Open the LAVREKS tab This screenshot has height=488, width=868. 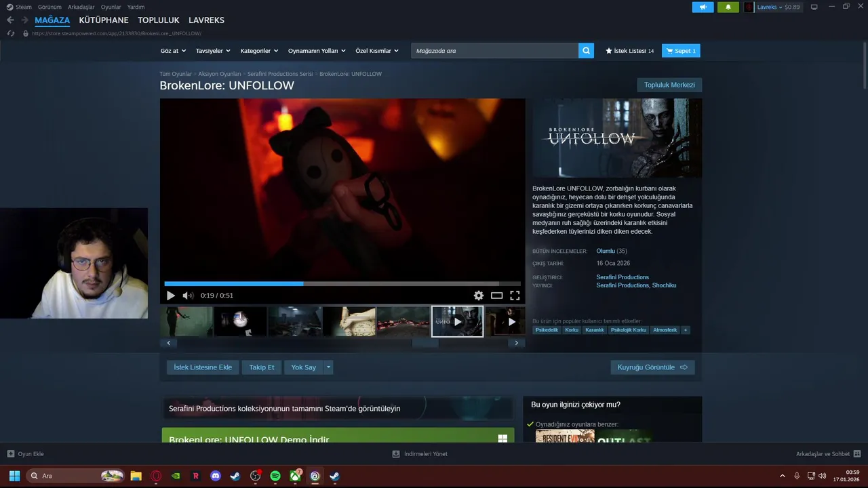click(206, 20)
